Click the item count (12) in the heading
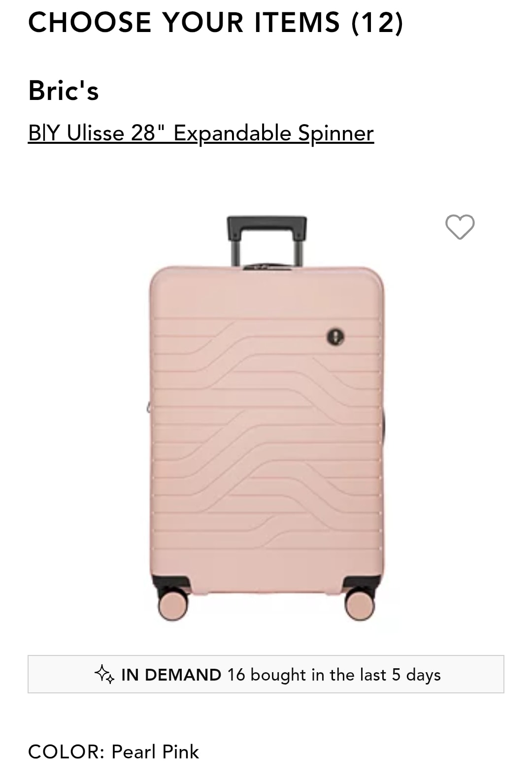532x783 pixels. 378,23
